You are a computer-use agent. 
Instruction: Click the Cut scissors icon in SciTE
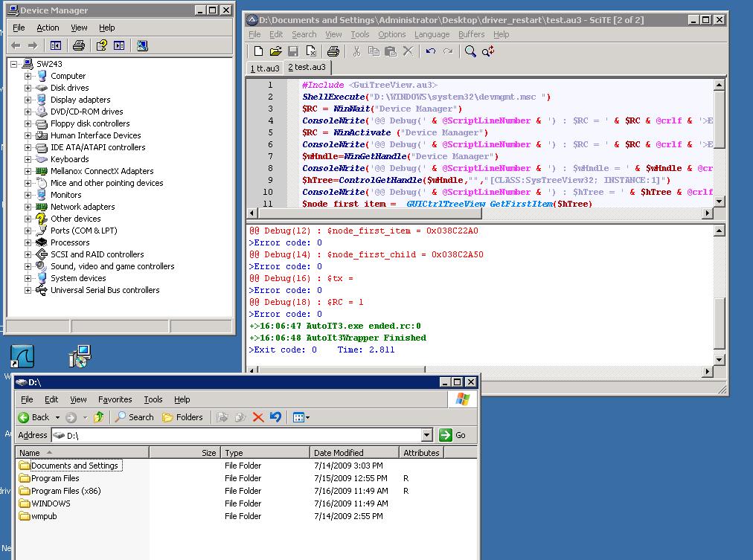point(356,51)
